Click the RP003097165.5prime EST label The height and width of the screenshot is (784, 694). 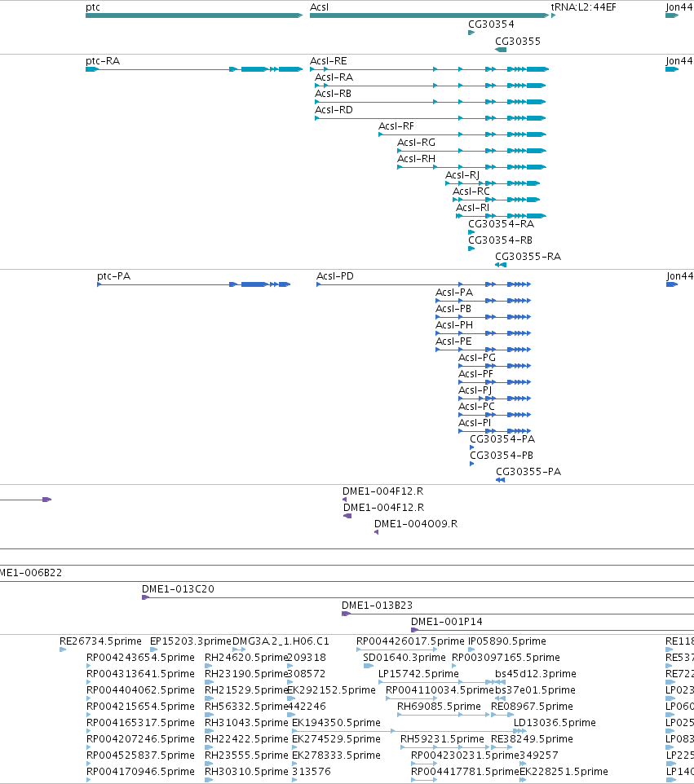pos(506,658)
